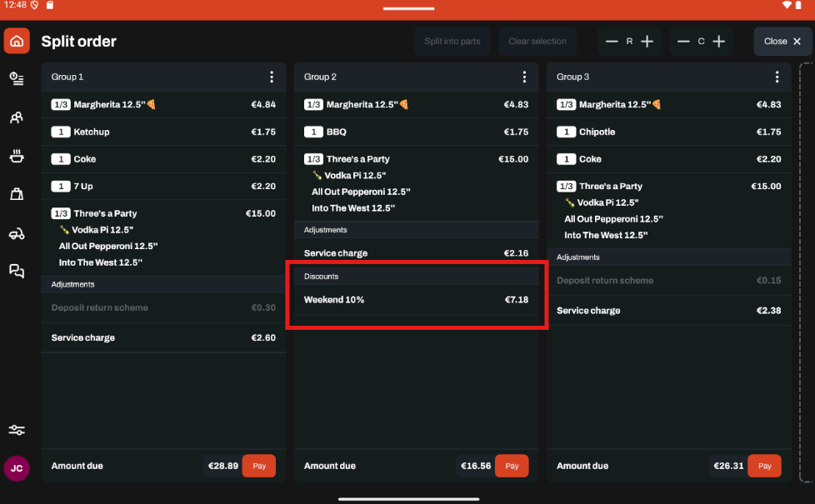Open the delivery scooter section
Screen dimensions: 815x504
click(17, 234)
